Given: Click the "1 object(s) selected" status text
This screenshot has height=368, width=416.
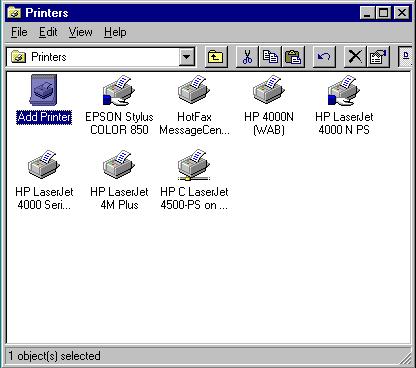Looking at the screenshot, I should (x=54, y=356).
